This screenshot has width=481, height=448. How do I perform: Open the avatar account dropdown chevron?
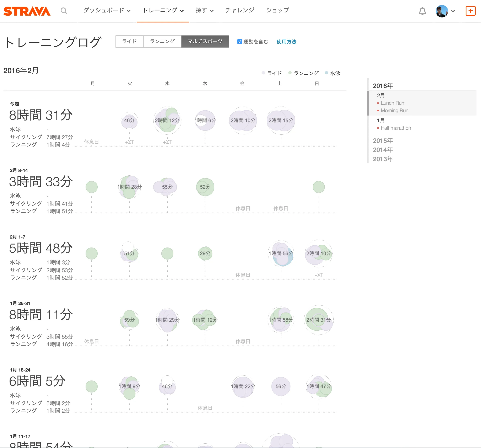click(453, 11)
